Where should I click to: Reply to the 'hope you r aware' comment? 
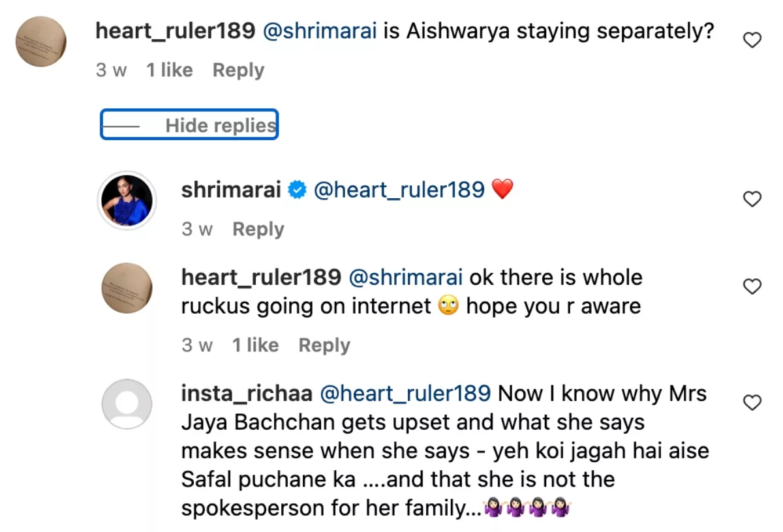324,346
